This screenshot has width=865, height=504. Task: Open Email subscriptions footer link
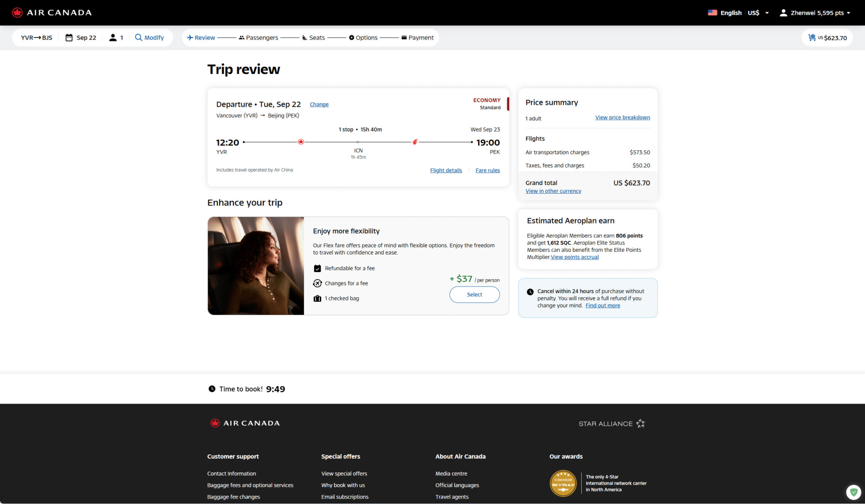(x=345, y=497)
